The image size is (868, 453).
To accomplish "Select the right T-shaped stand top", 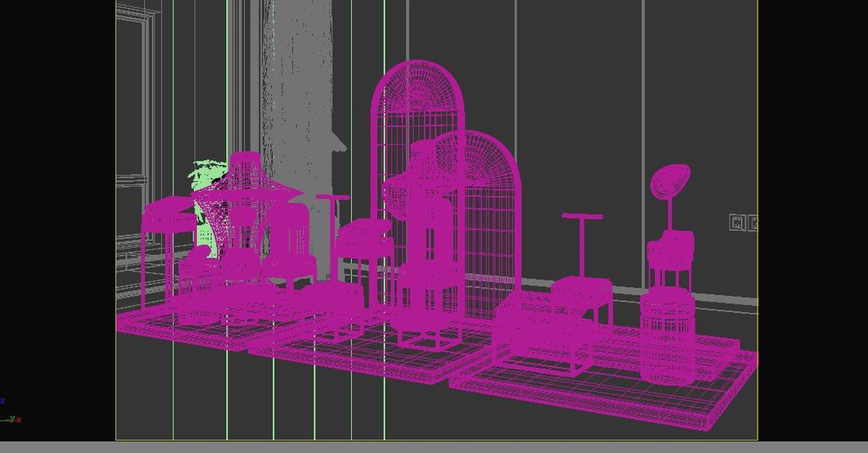I will (x=582, y=217).
